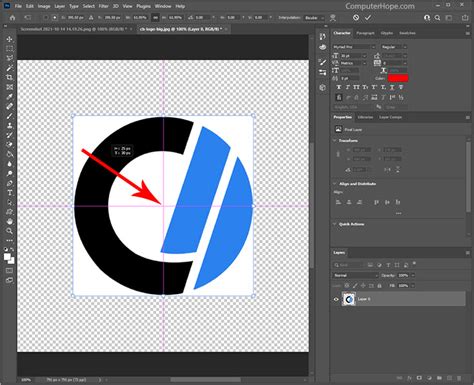Open the Layers panel menu icon
The width and height of the screenshot is (474, 385).
pyautogui.click(x=467, y=253)
